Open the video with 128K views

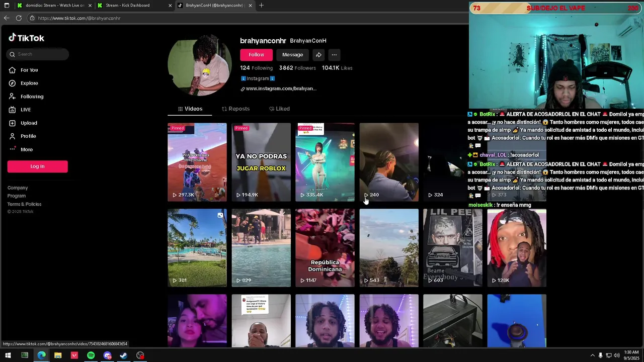(517, 248)
